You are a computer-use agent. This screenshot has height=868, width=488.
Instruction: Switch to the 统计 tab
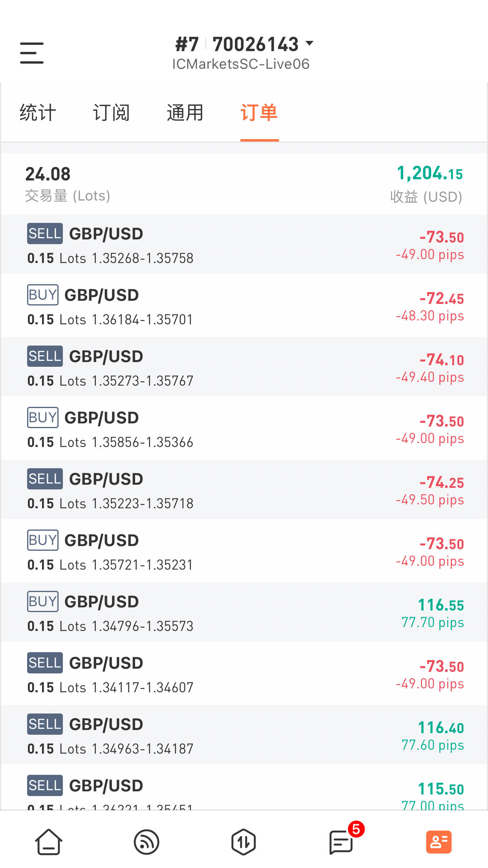click(x=38, y=113)
